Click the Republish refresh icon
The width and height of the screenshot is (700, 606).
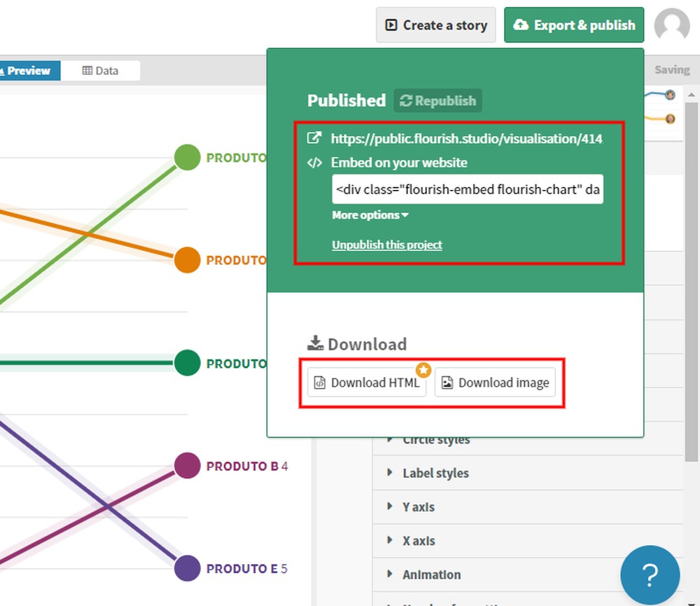point(406,100)
